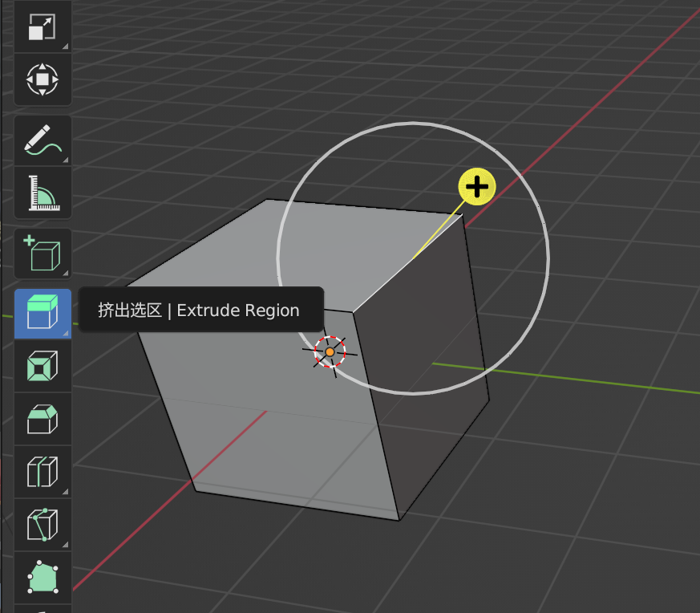Choose the Measure ruler tool
The image size is (700, 613).
(x=42, y=193)
